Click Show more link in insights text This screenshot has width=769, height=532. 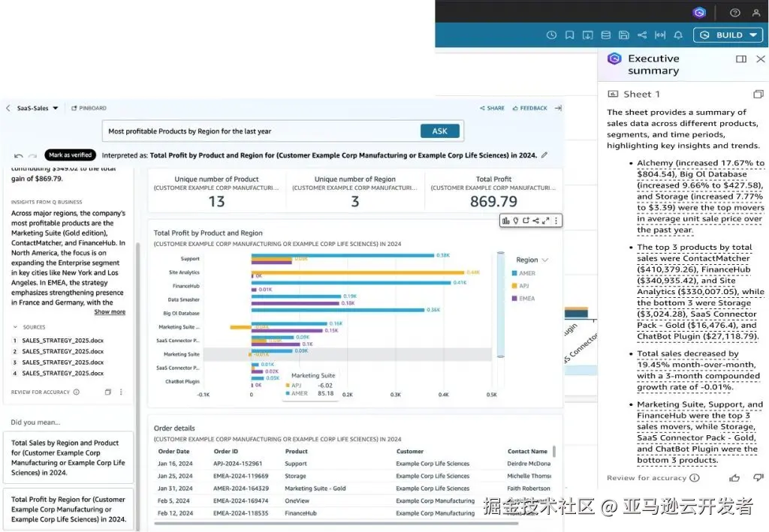point(110,312)
